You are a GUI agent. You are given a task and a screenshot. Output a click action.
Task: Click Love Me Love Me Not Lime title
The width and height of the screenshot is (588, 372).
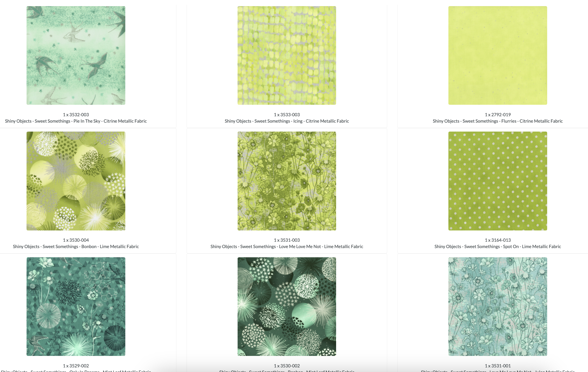[287, 247]
